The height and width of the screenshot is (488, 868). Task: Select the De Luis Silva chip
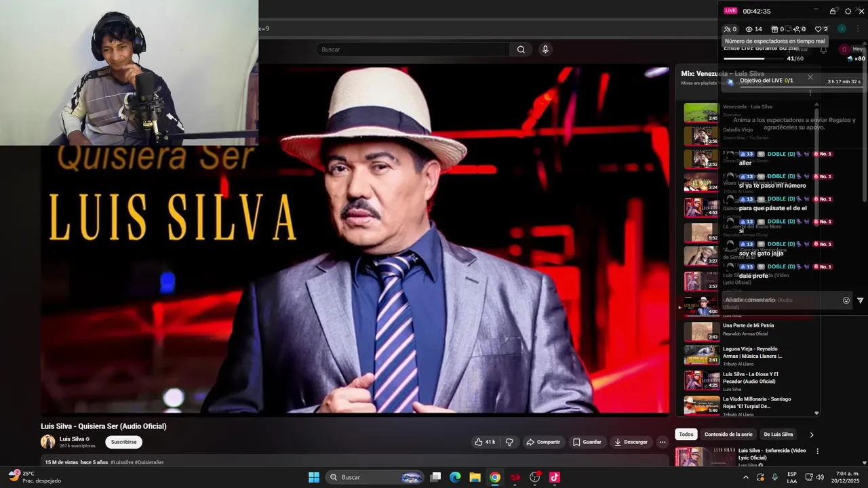[x=778, y=434]
